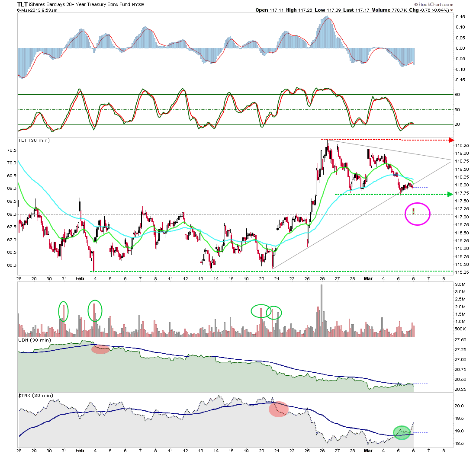Click the small red down triangle beside Chg

(x=451, y=10)
